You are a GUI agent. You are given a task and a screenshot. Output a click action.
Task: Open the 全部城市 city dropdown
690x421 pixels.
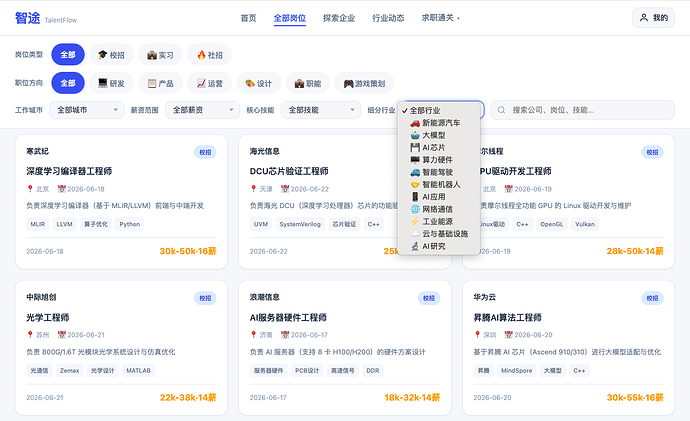(x=87, y=110)
